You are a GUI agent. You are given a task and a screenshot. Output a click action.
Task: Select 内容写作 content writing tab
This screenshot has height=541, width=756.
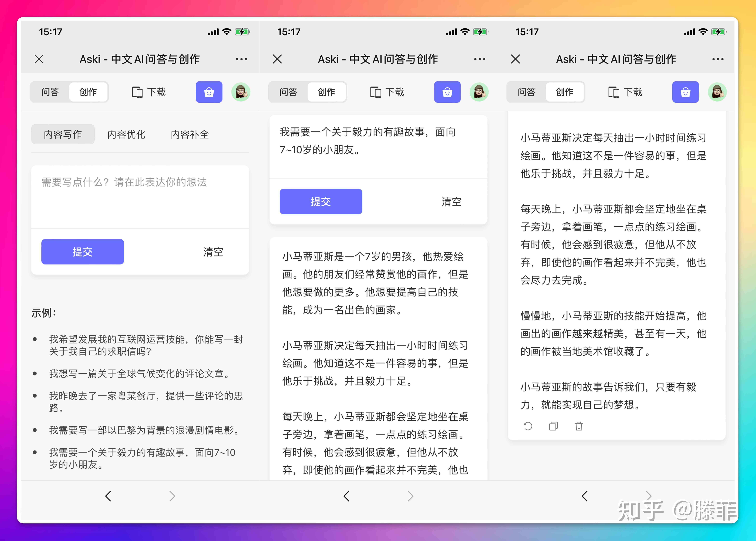pos(63,133)
